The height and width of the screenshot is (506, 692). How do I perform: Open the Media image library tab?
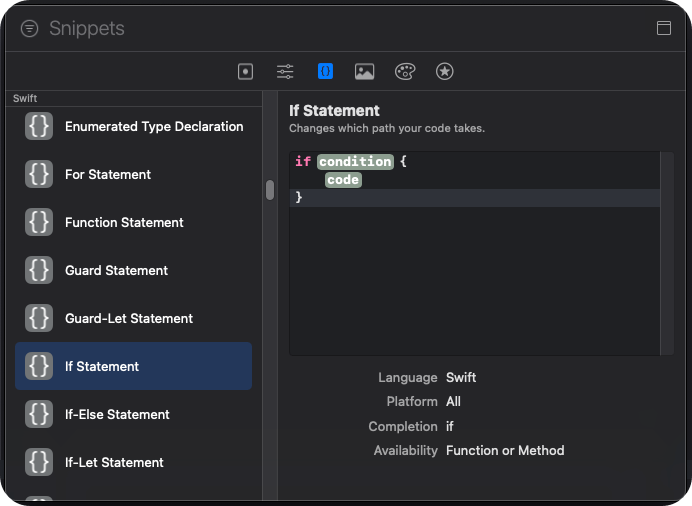365,71
